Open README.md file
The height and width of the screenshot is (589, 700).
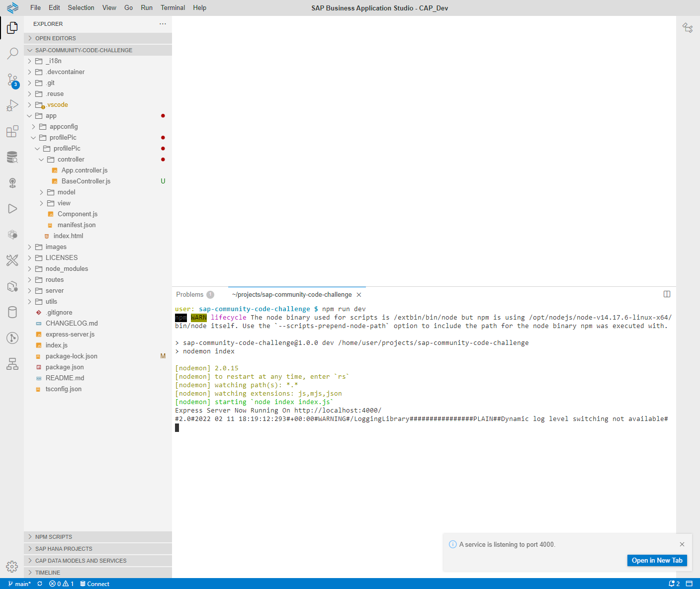click(x=98, y=378)
